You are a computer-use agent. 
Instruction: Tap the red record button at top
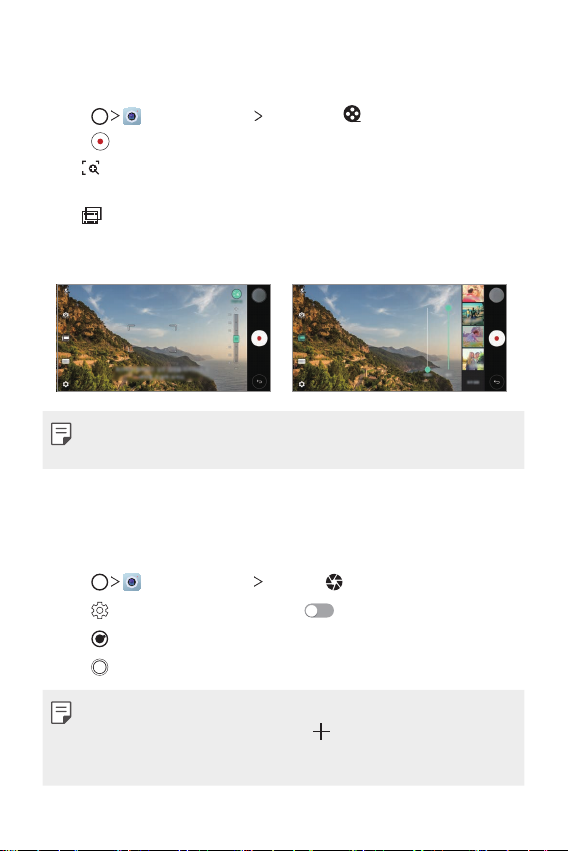(100, 141)
